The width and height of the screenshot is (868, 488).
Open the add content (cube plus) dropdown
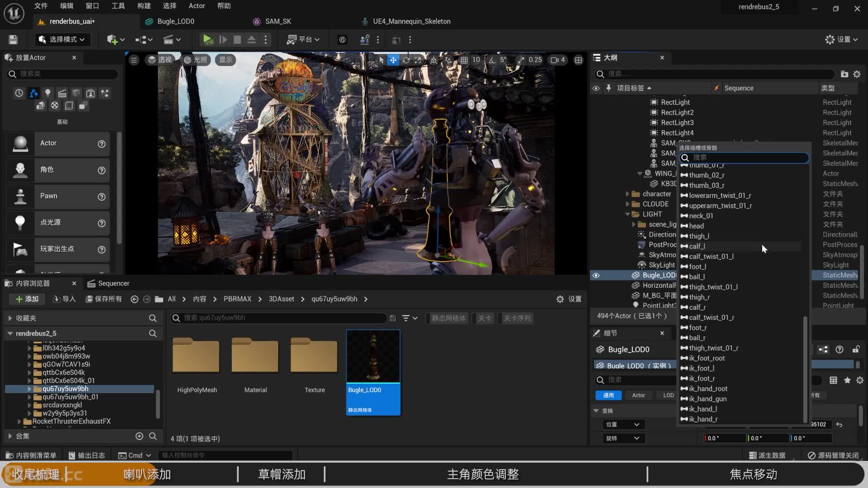[115, 40]
